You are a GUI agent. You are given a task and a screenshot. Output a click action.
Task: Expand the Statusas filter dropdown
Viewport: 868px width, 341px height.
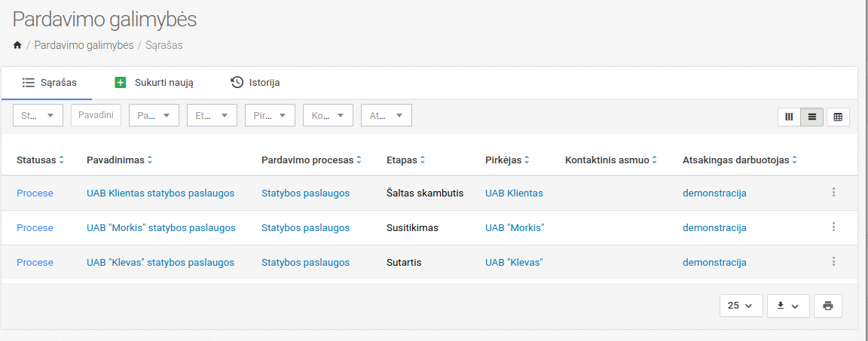[x=38, y=115]
